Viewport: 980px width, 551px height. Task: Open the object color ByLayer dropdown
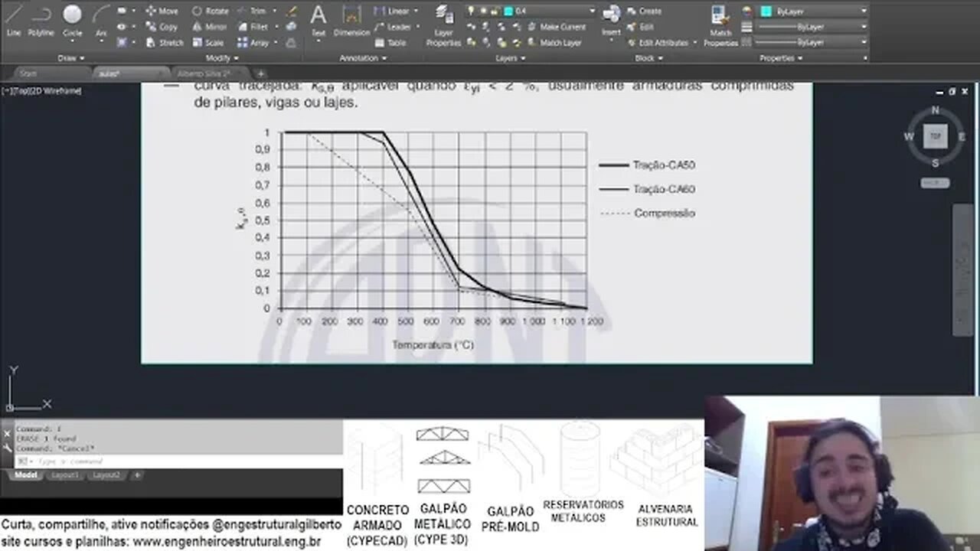click(x=864, y=11)
